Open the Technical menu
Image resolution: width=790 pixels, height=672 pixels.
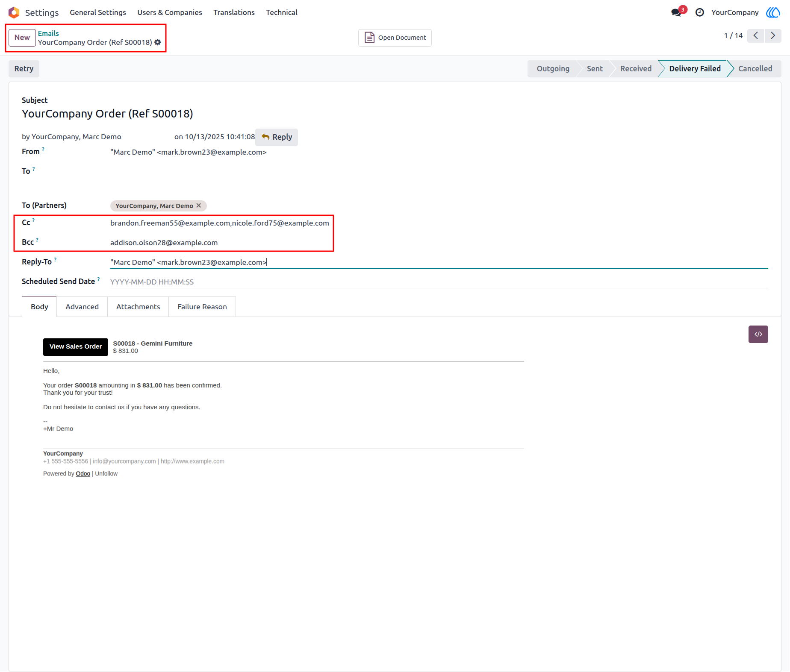tap(281, 12)
